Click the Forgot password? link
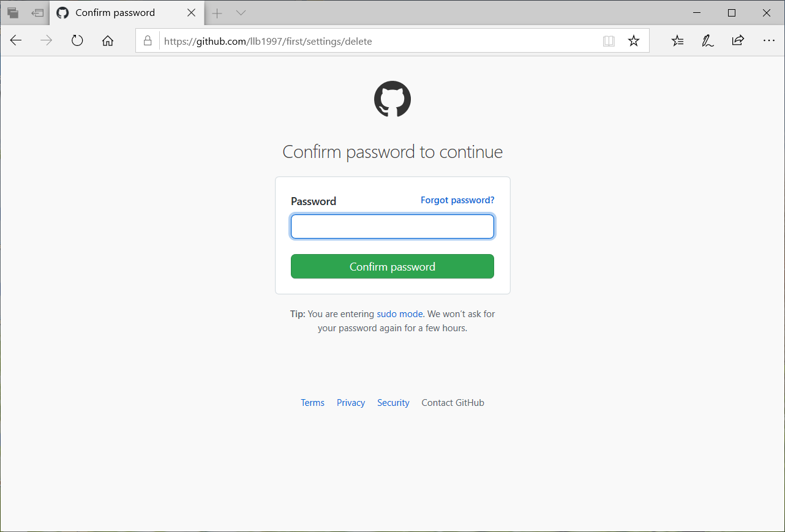This screenshot has height=532, width=785. tap(457, 200)
